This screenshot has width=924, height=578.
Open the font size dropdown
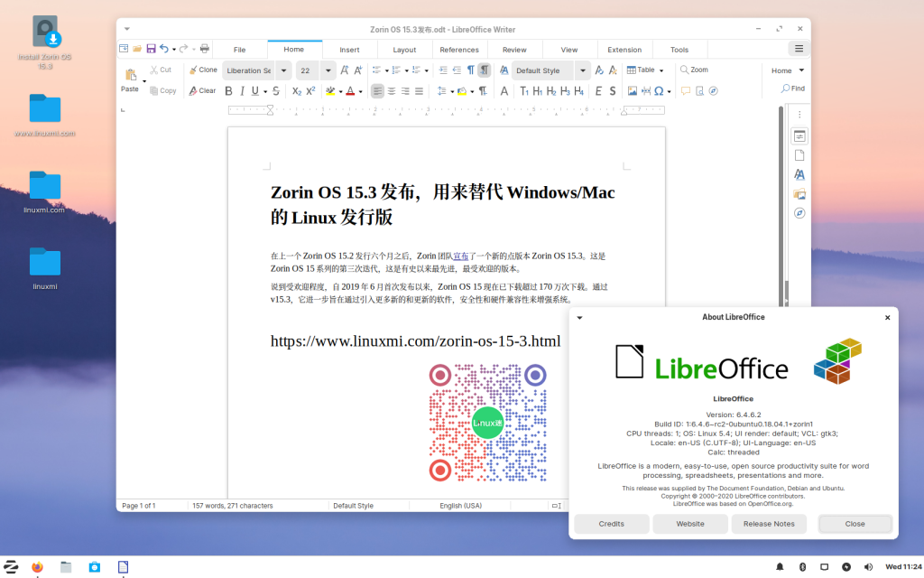coord(328,70)
